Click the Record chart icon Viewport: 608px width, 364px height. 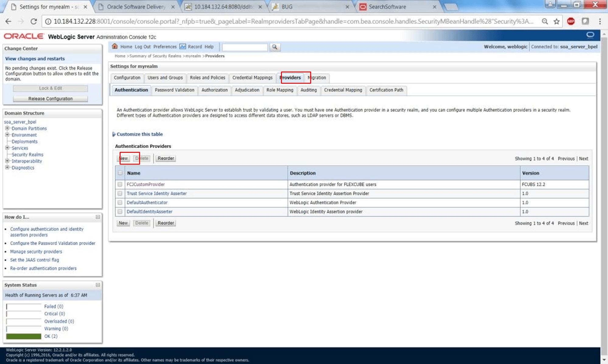183,47
